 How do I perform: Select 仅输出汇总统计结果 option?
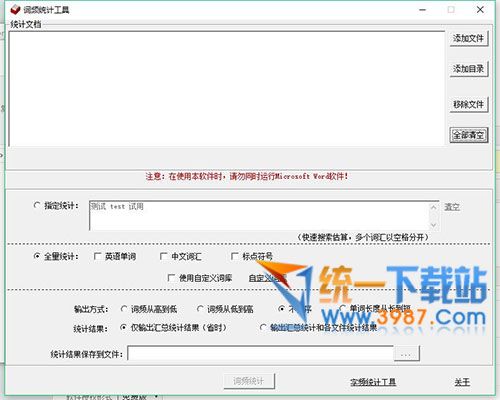123,328
